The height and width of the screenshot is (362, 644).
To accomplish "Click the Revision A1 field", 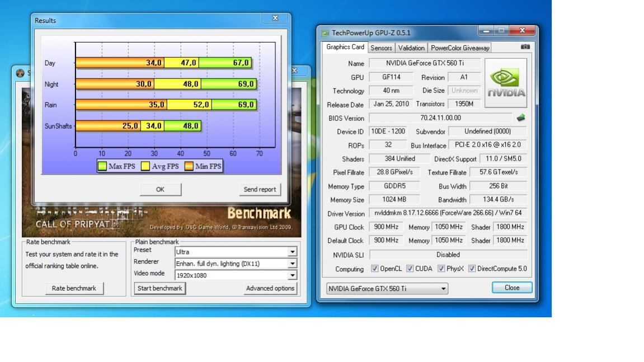I will (x=464, y=77).
